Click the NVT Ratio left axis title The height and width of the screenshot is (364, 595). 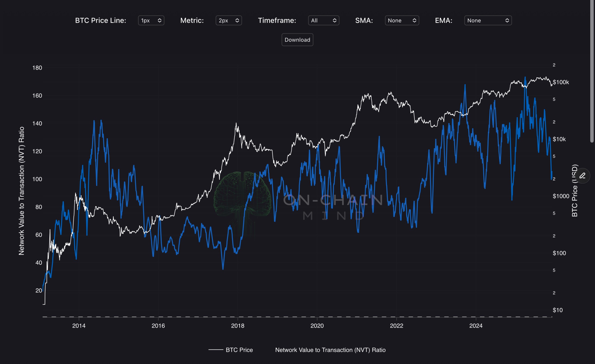click(x=21, y=191)
